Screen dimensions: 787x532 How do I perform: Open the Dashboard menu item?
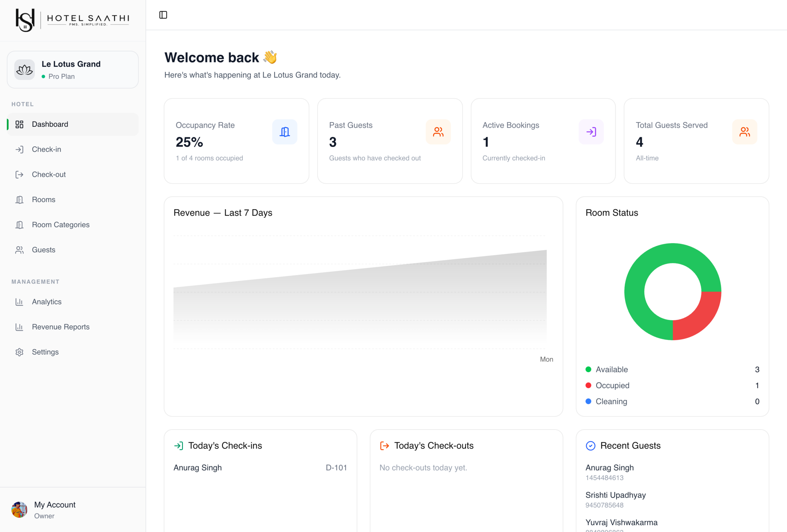[73, 124]
